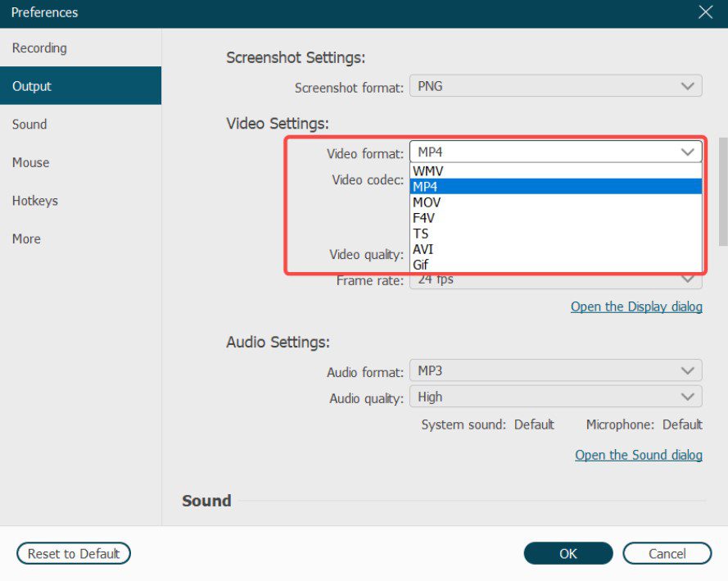This screenshot has height=581, width=728.
Task: Click the Open the Display dialog link
Action: coord(636,306)
